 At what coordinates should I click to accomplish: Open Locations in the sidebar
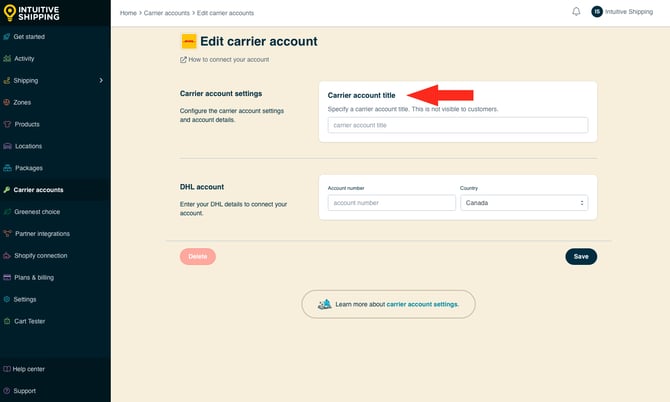click(x=29, y=146)
